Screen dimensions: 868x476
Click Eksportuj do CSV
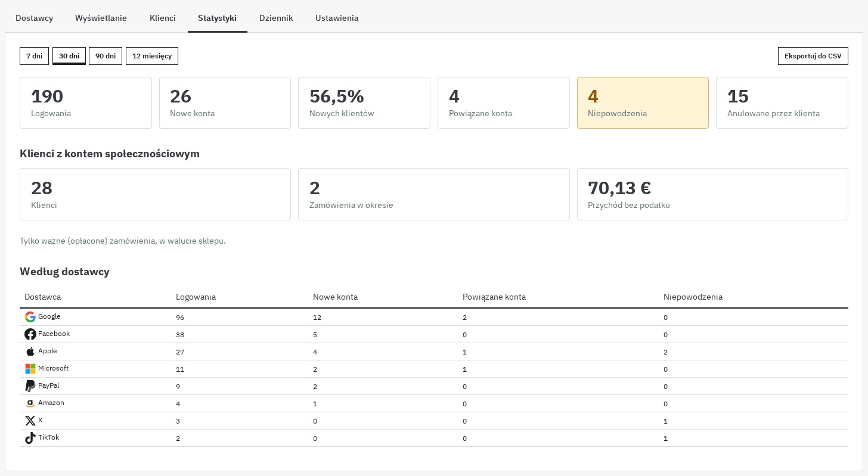[x=813, y=56]
